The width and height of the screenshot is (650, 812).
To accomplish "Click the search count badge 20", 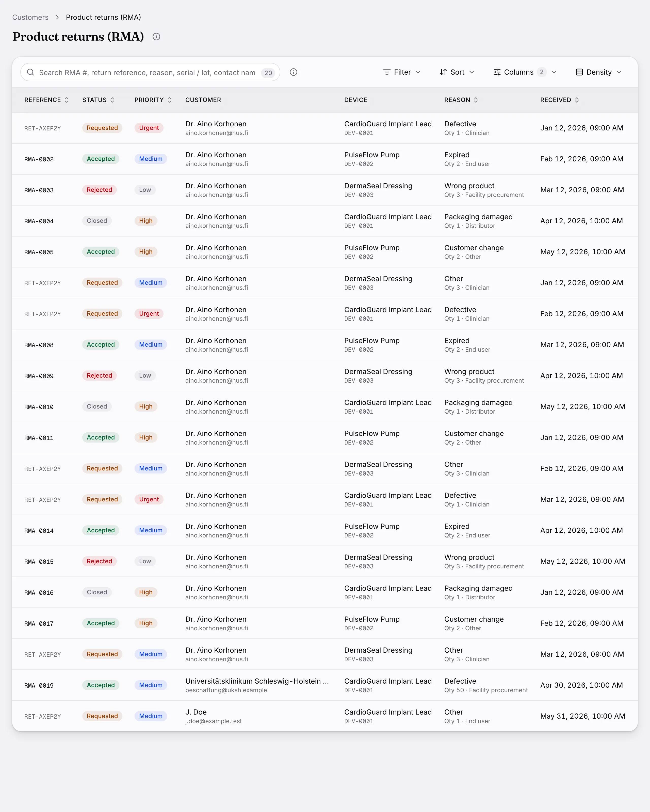I will (268, 73).
